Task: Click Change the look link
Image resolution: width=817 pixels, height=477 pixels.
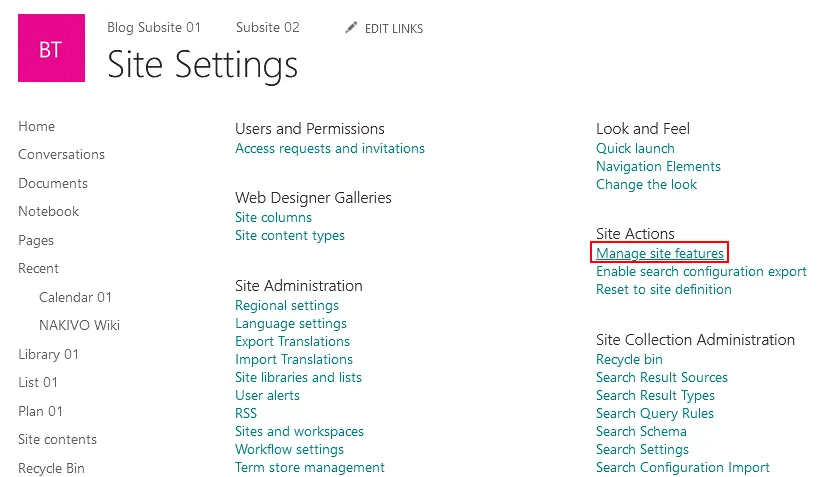Action: pos(646,185)
